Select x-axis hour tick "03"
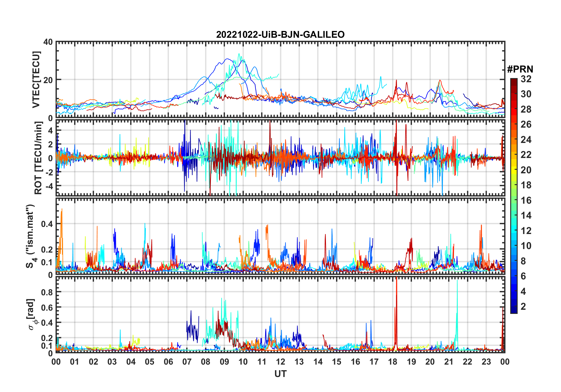 pyautogui.click(x=112, y=362)
